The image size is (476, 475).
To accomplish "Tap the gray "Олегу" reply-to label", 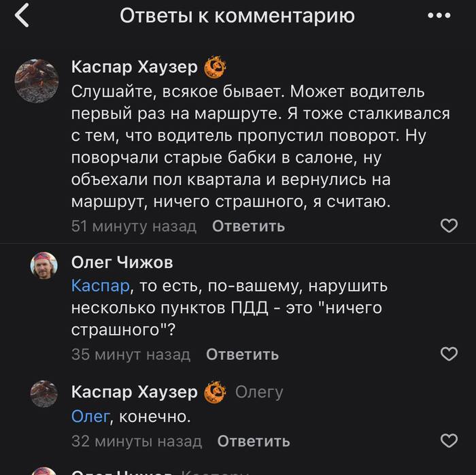I will (258, 392).
